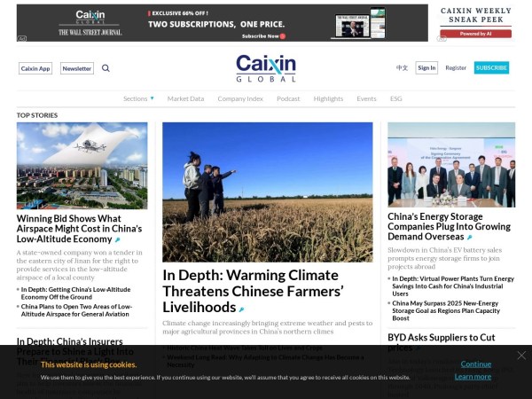Open the Podcast section
Viewport: 532px width, 399px height.
click(x=288, y=98)
